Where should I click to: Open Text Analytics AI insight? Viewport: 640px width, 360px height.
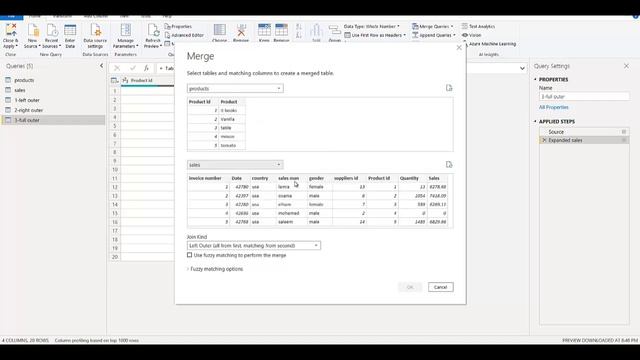(x=478, y=27)
